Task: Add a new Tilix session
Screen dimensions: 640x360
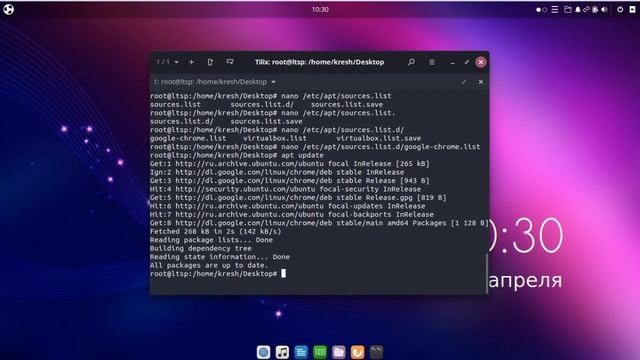Action: 191,62
